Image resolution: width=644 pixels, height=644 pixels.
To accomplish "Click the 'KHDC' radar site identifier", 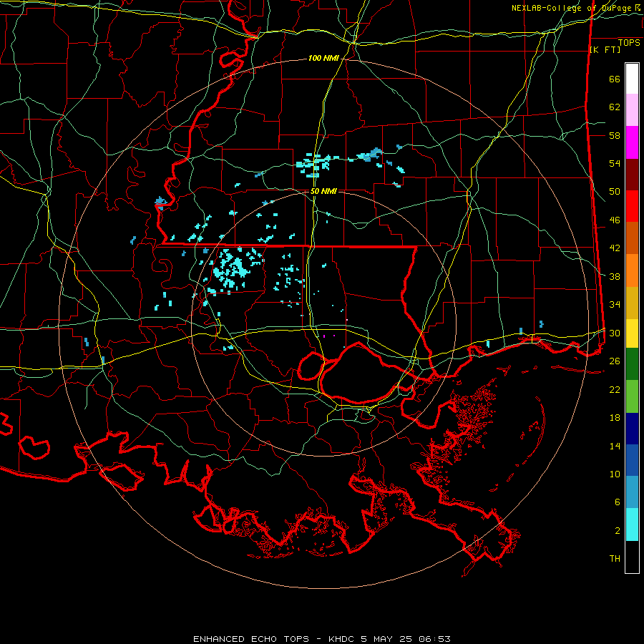I will pyautogui.click(x=342, y=639).
